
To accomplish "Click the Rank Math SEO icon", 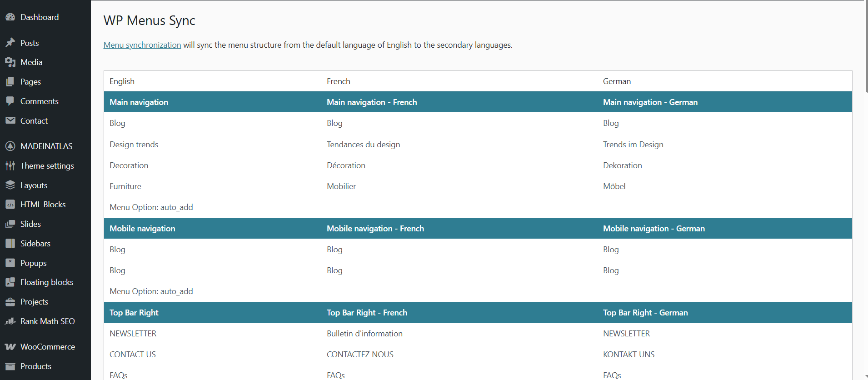I will click(x=10, y=321).
